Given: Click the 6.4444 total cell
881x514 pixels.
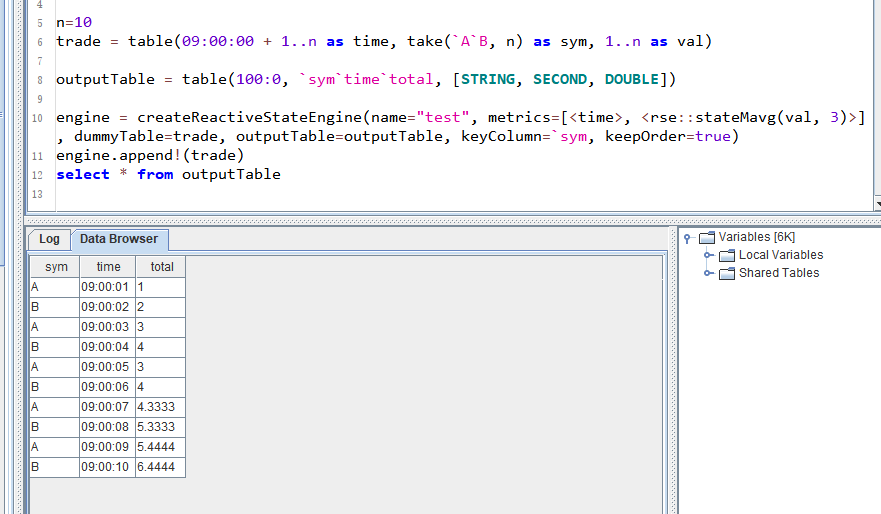Looking at the screenshot, I should click(160, 467).
